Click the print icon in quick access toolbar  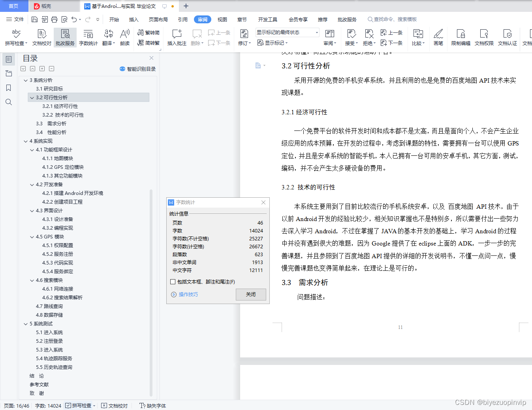point(55,19)
